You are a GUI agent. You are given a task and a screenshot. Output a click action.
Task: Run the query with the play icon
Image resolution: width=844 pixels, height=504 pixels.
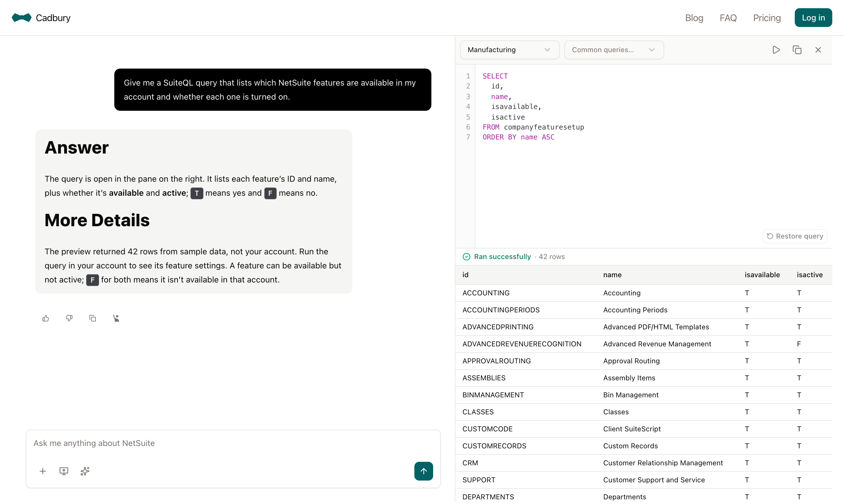pos(776,50)
